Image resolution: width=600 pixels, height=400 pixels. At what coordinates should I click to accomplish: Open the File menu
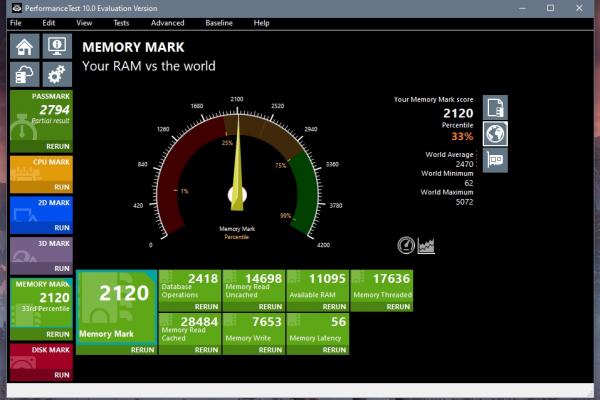(x=16, y=23)
